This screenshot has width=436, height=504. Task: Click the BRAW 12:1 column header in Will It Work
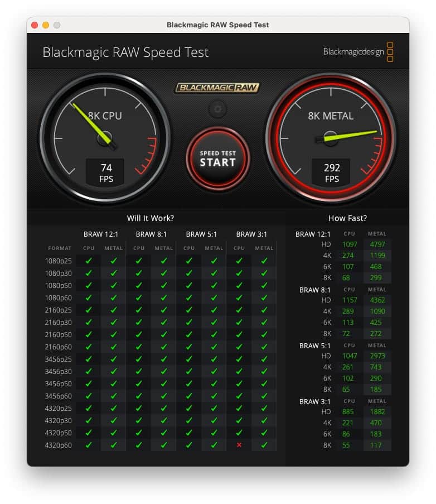coord(101,234)
